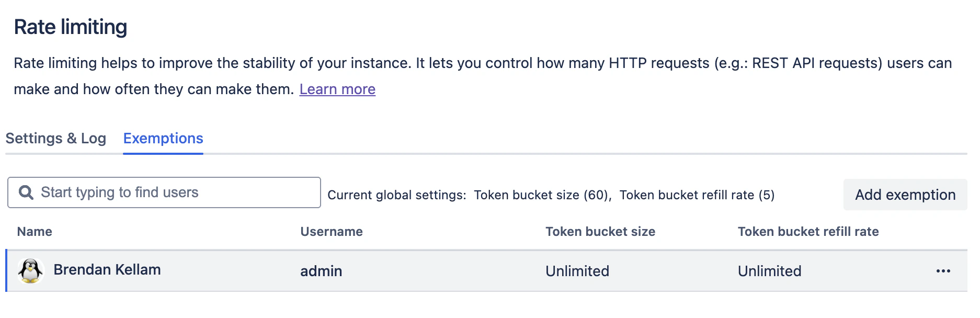
Task: Open the Learn more link
Action: [337, 89]
